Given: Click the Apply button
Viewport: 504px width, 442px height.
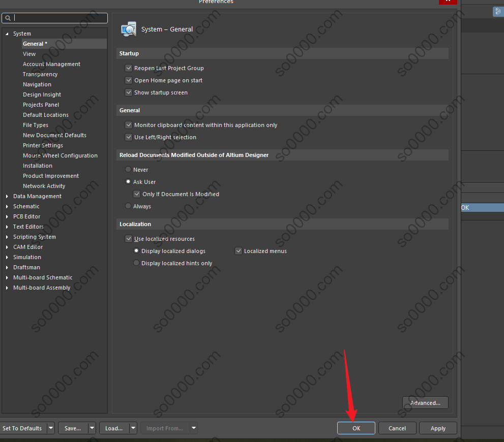Looking at the screenshot, I should (438, 428).
